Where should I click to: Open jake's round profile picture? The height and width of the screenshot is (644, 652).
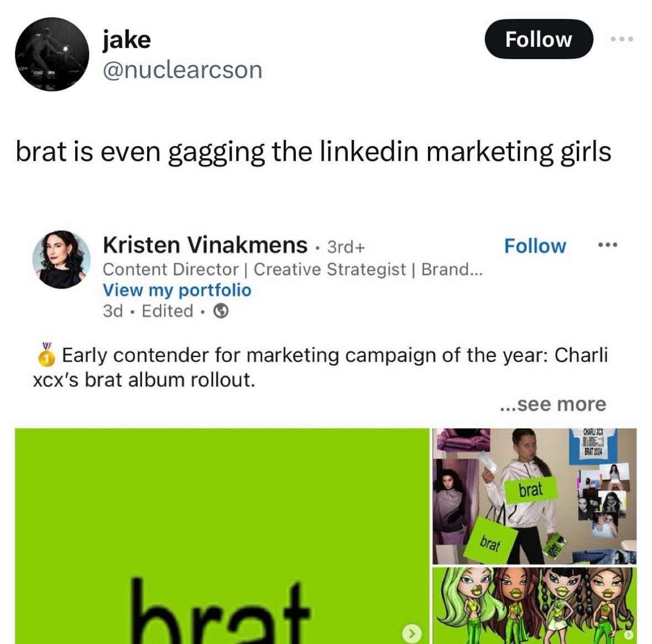52,54
